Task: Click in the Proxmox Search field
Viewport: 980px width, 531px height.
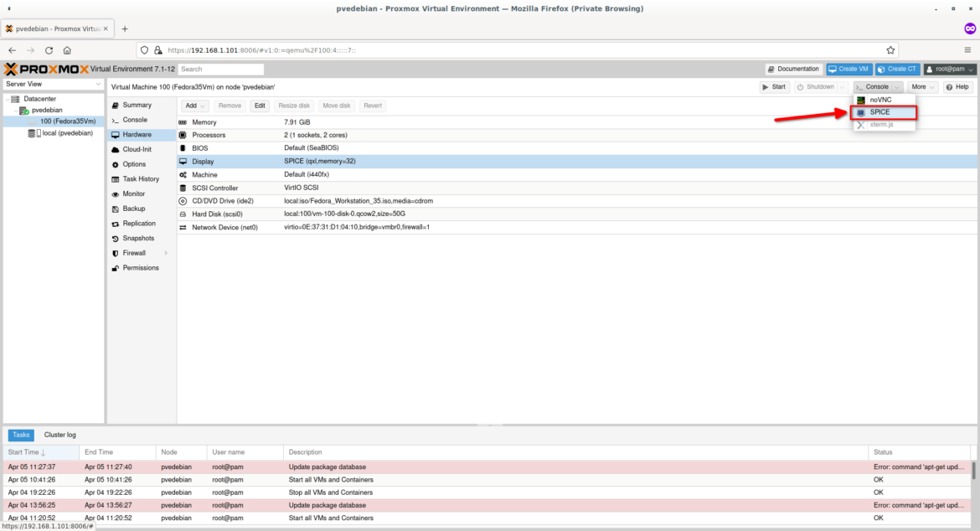Action: coord(221,69)
